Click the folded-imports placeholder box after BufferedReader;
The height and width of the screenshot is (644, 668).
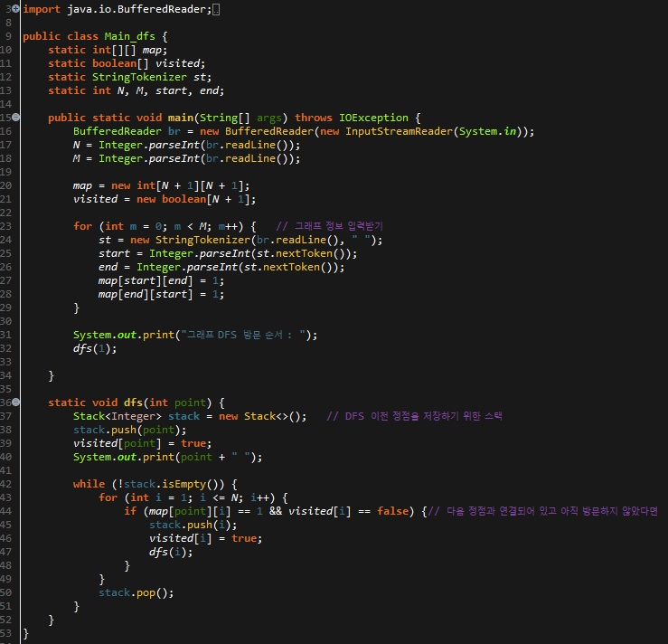pos(216,9)
